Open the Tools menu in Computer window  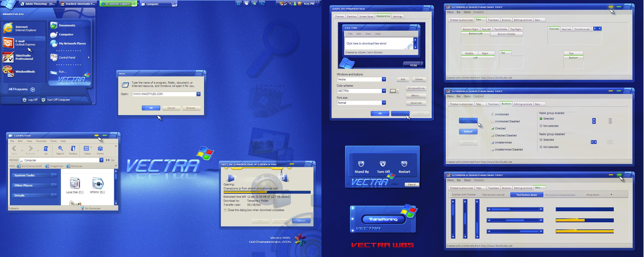[54, 141]
